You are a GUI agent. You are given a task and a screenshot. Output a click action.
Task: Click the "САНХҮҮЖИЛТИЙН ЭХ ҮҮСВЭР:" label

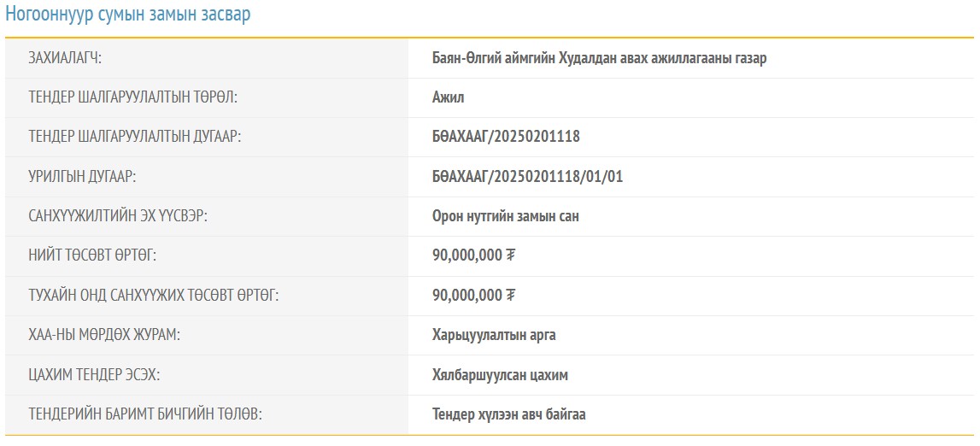[118, 216]
